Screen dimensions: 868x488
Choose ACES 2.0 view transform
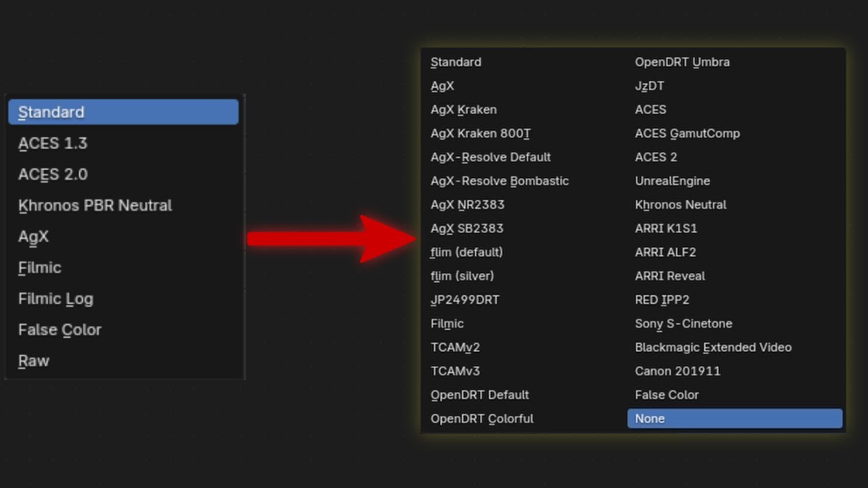click(53, 174)
